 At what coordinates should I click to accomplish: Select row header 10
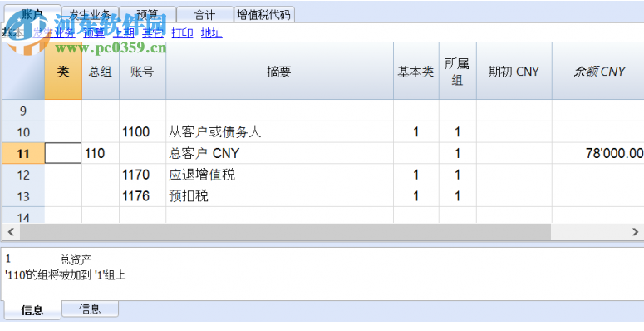pyautogui.click(x=23, y=132)
